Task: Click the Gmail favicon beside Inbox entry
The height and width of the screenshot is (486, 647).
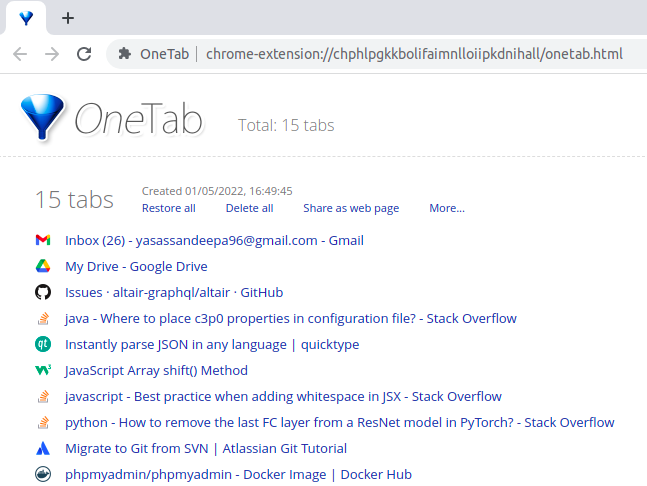Action: tap(43, 240)
